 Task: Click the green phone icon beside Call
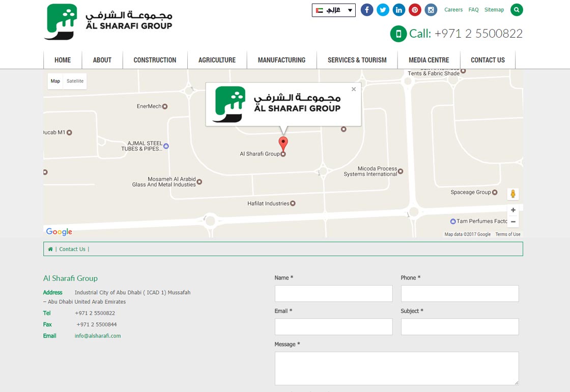(x=398, y=34)
